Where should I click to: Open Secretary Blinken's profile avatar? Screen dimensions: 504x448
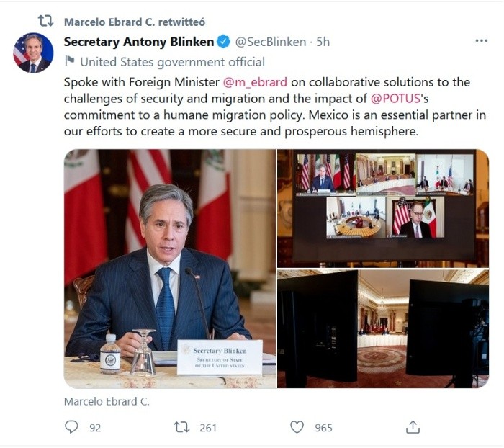[33, 53]
